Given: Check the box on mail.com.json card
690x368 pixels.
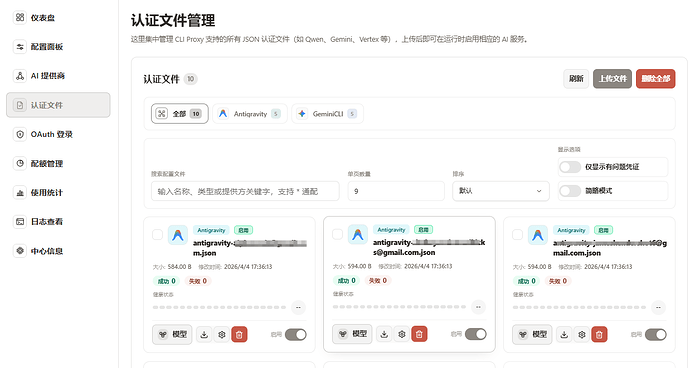Looking at the screenshot, I should (517, 235).
